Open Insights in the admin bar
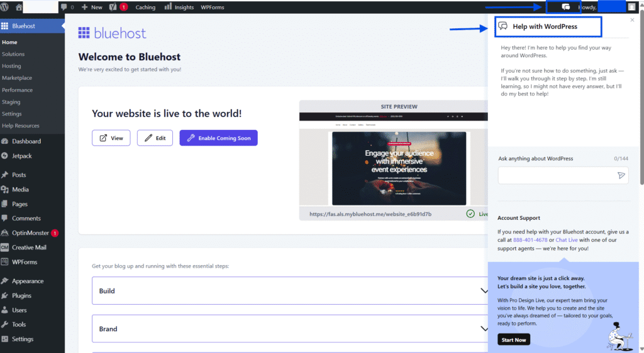The image size is (644, 353). 179,7
